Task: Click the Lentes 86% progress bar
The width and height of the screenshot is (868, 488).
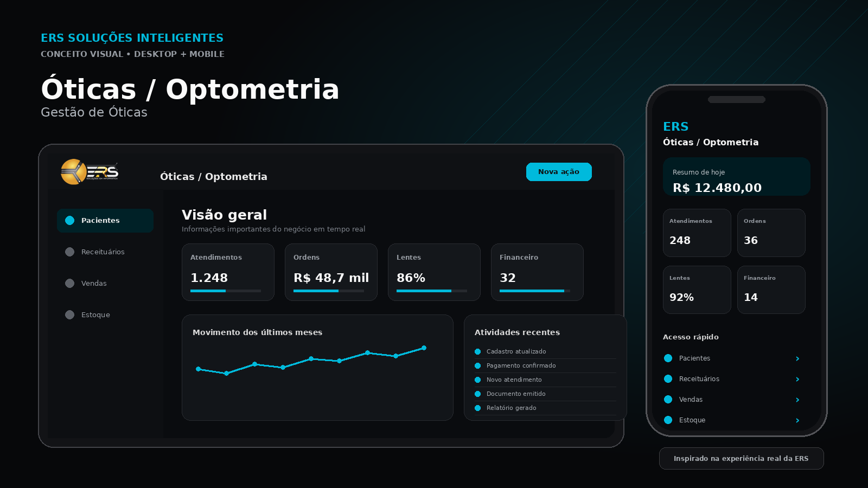Action: tap(432, 291)
